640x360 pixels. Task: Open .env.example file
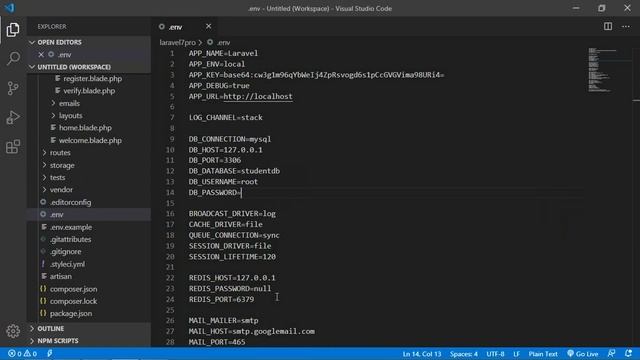click(x=71, y=227)
